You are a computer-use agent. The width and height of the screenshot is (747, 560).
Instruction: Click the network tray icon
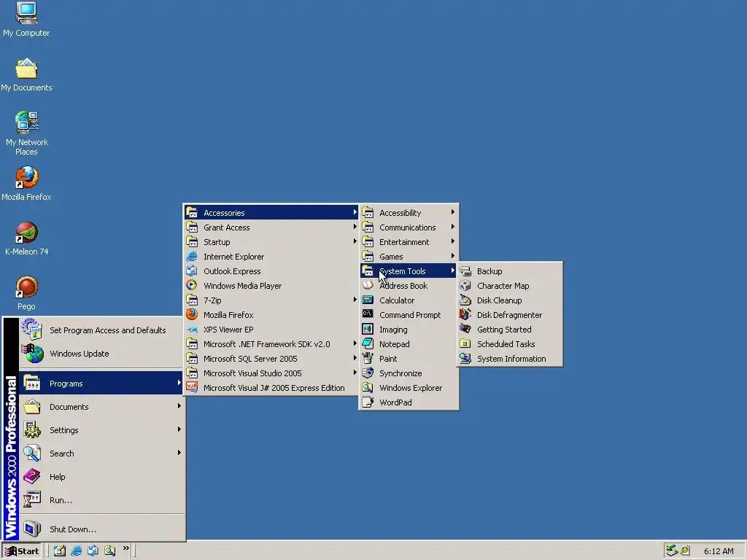pos(672,551)
